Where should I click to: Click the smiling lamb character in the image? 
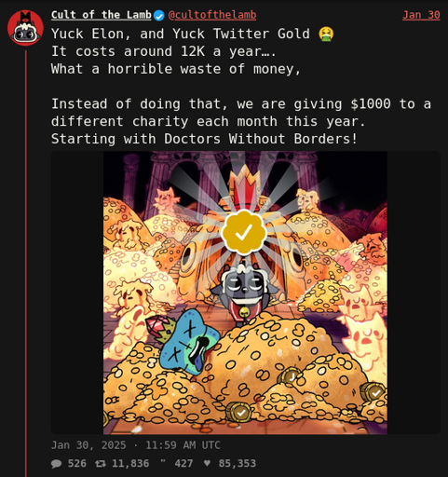point(245,291)
